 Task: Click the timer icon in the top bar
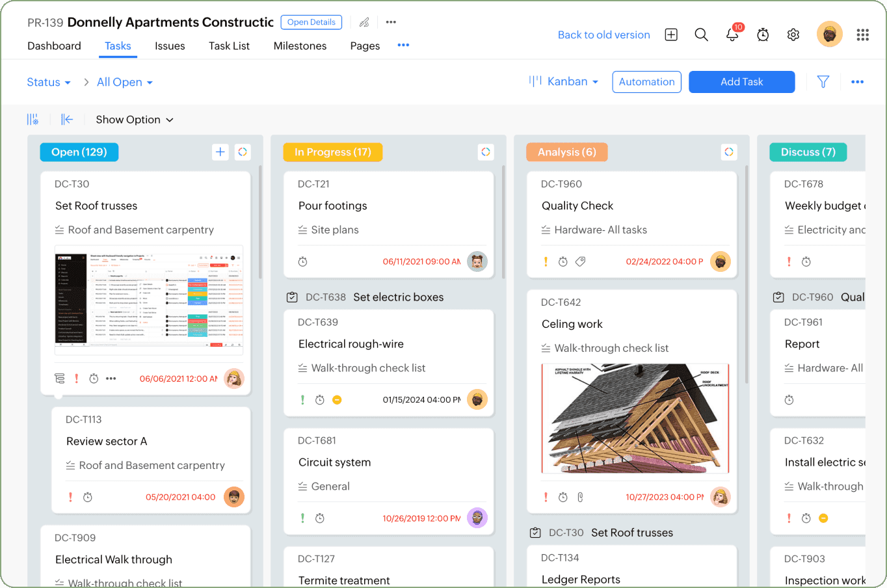click(x=763, y=34)
